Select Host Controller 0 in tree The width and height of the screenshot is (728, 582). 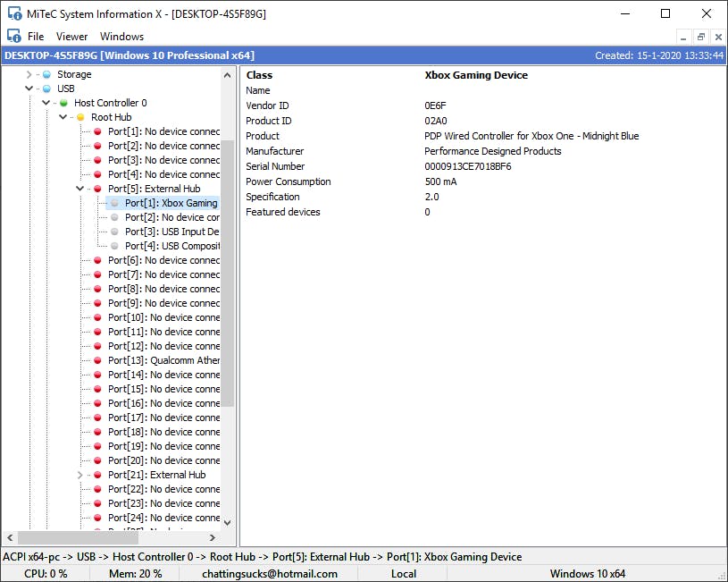click(x=111, y=103)
